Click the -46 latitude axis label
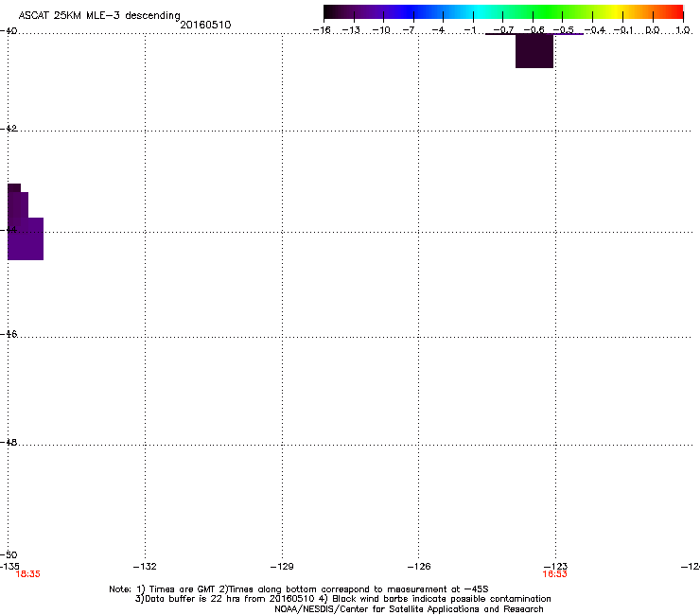 (9, 334)
